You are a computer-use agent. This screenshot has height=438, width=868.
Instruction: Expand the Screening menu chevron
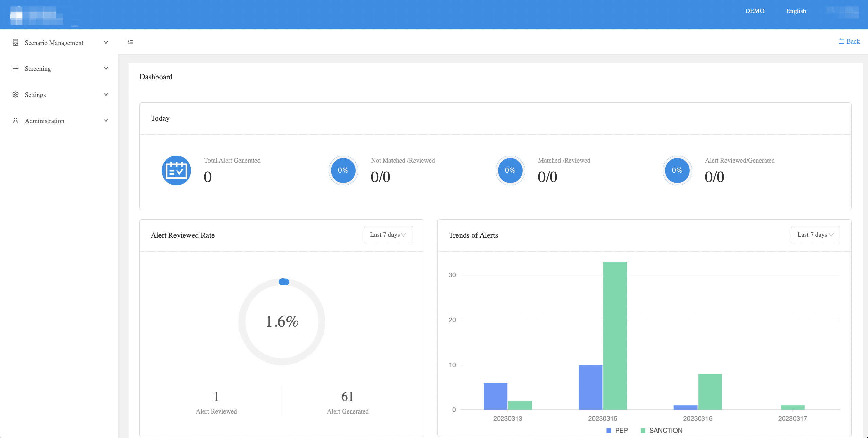(x=106, y=68)
